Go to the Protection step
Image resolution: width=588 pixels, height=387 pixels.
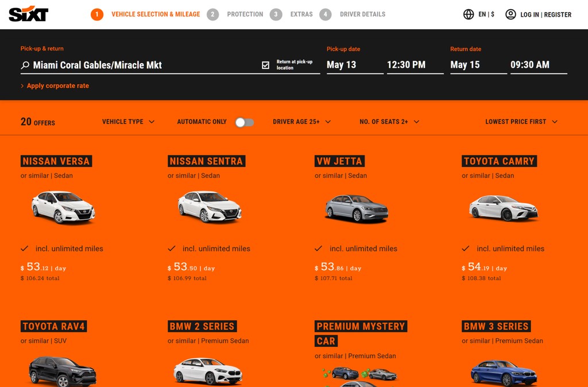tap(245, 14)
